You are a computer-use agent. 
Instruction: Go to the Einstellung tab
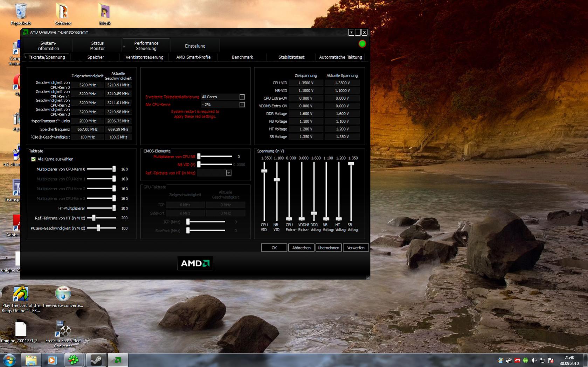195,46
